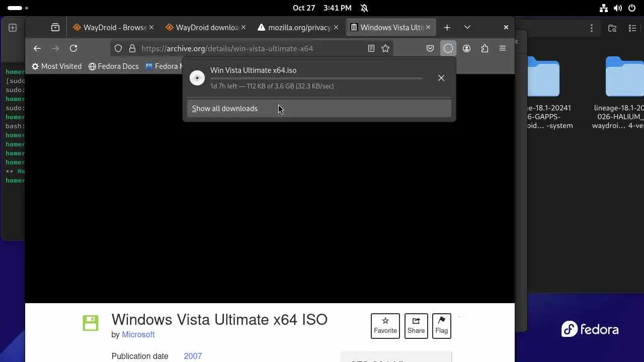Screen dimensions: 644x362
Task: Cancel the Win Vista Ultimate x64.iso download
Action: (x=441, y=78)
